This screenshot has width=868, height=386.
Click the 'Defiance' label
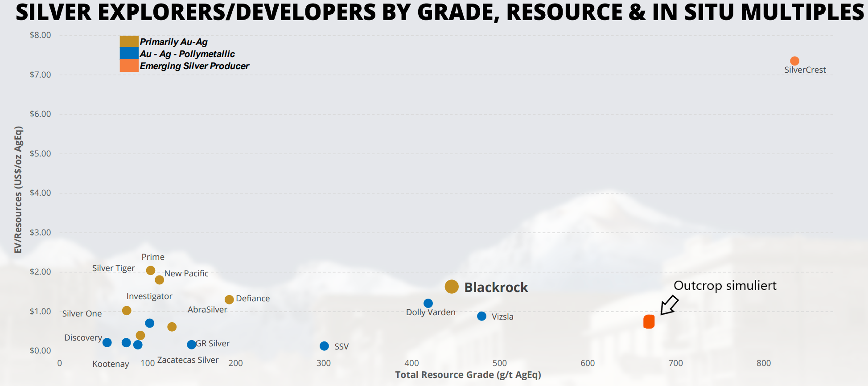(x=253, y=299)
